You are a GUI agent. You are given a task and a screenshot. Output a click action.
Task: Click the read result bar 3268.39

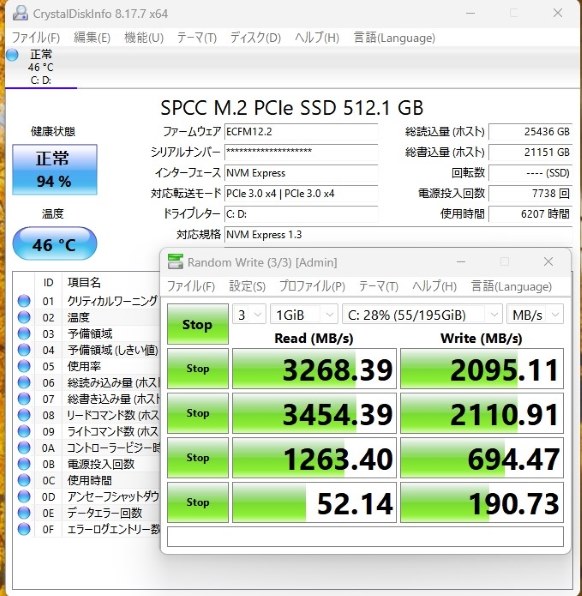(x=314, y=368)
